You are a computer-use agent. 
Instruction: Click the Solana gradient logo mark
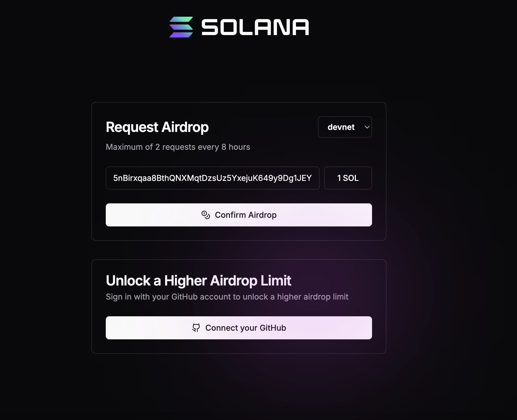tap(181, 27)
